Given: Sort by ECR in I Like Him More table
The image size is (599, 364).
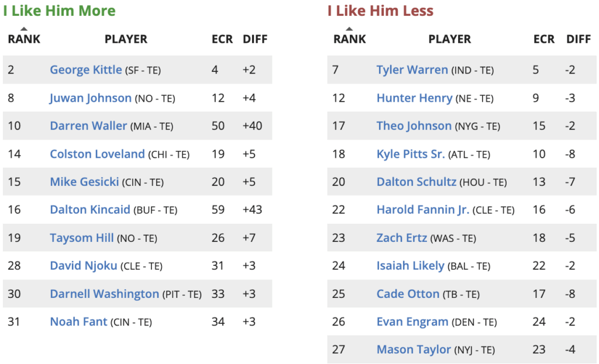Looking at the screenshot, I should [222, 39].
